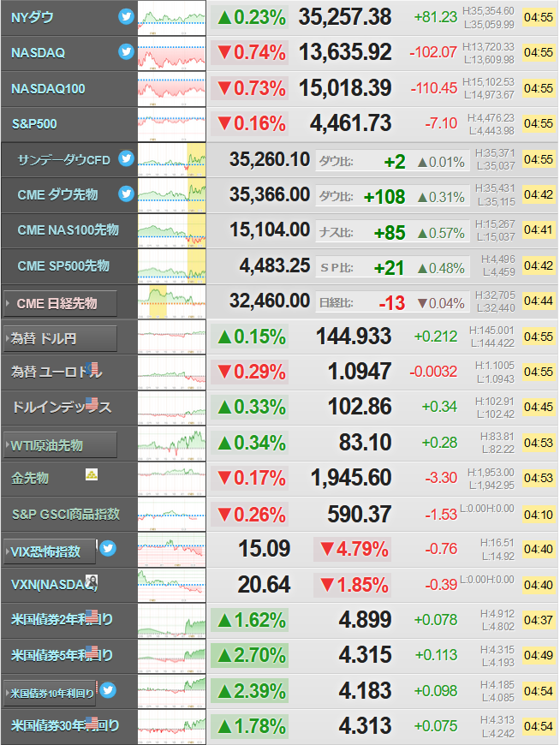Click the Twitter icon in the NASDAQ row
Screen dimensions: 560x745
pyautogui.click(x=126, y=51)
